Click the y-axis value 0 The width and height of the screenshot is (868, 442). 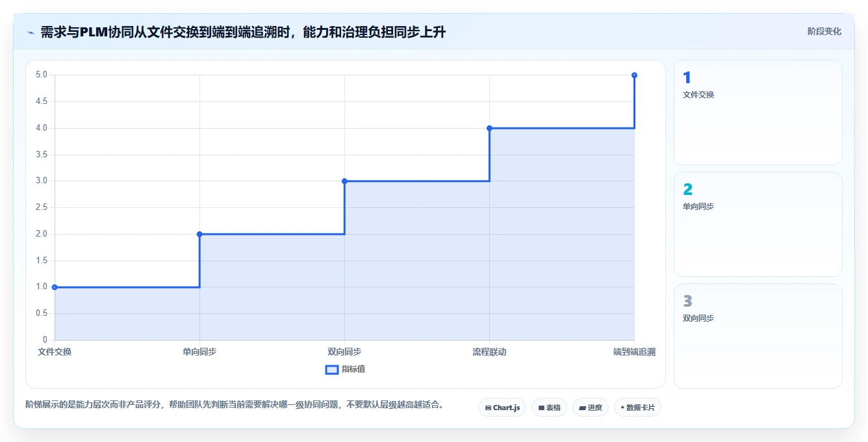pyautogui.click(x=45, y=340)
